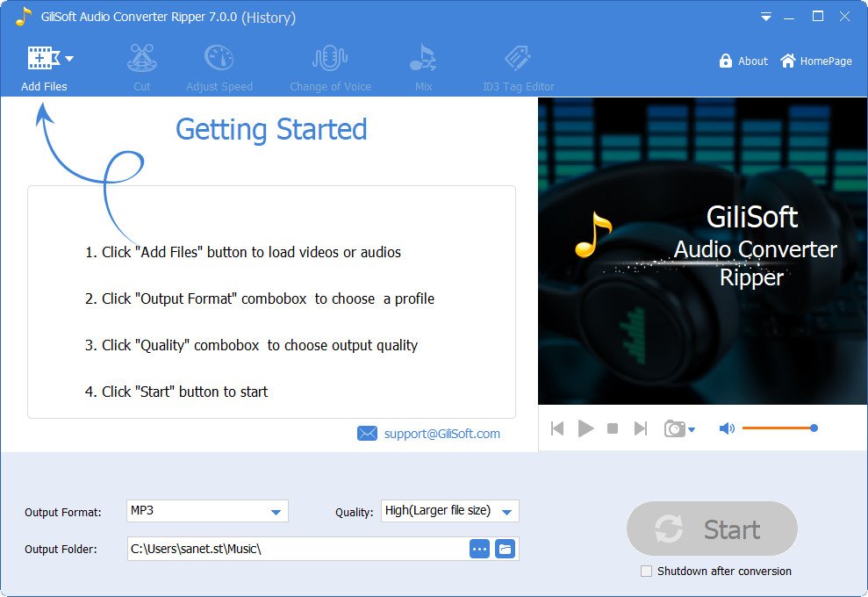Open the Mix tool

(x=423, y=60)
